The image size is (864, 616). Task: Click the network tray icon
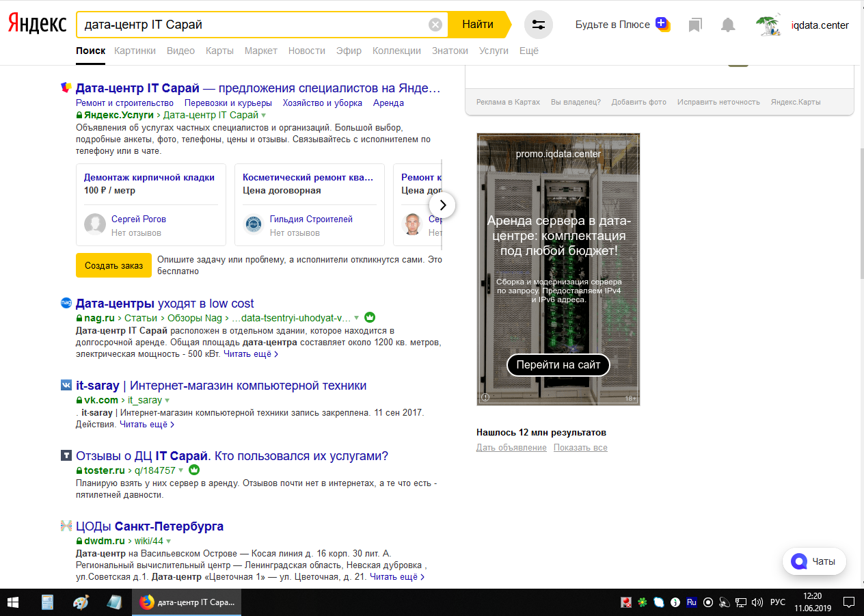coord(741,602)
